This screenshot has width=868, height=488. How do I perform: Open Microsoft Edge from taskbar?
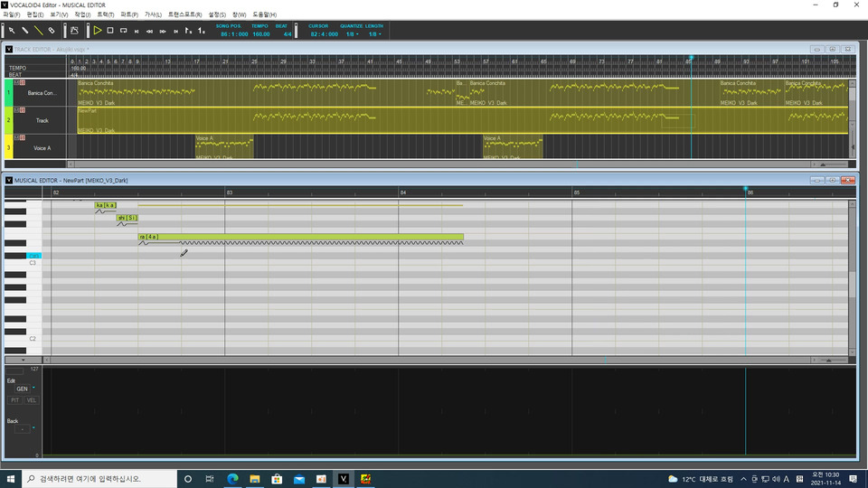tap(232, 479)
